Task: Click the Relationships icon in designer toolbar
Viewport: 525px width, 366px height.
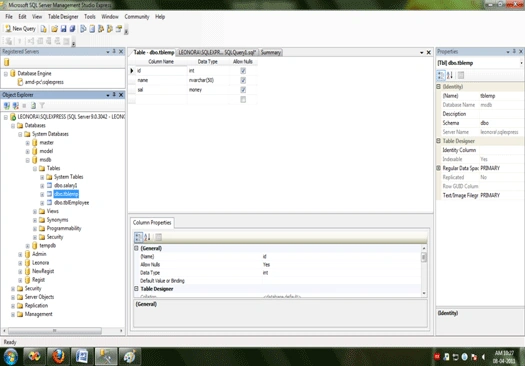Action: pos(31,41)
